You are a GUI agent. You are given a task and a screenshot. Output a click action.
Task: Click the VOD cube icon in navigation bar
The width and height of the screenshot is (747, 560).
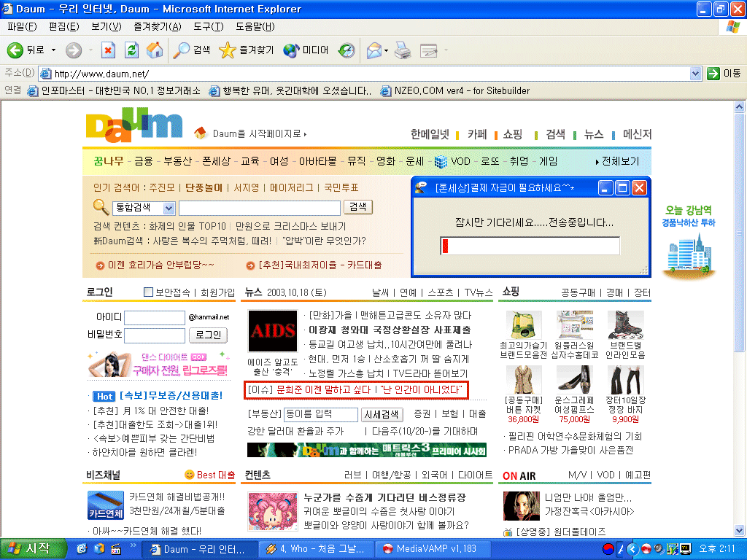pos(441,162)
